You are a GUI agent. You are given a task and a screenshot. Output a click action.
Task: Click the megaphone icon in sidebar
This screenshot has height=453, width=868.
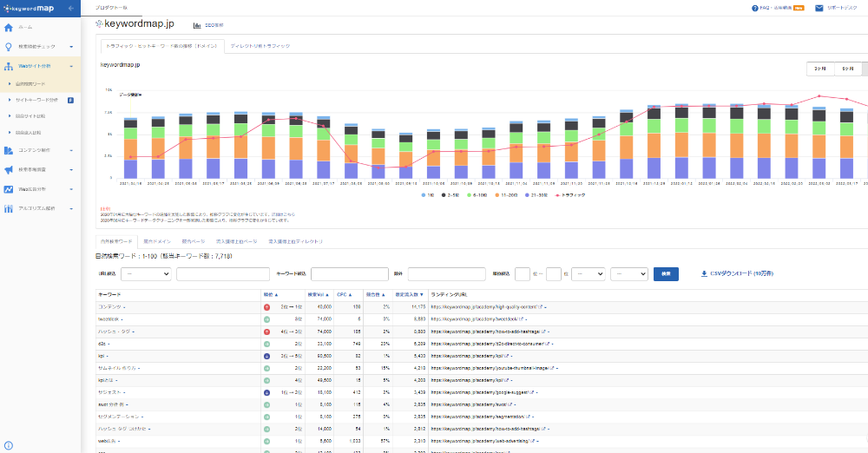coord(8,169)
